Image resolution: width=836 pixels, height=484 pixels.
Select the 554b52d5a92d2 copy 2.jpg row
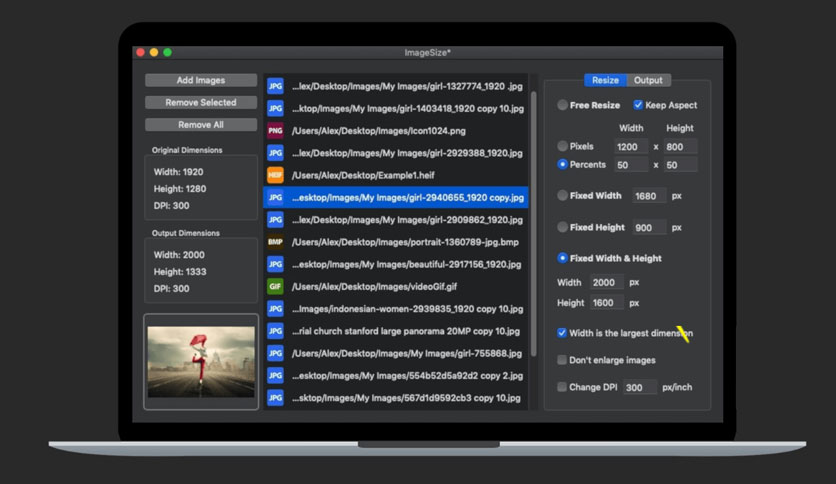(396, 376)
